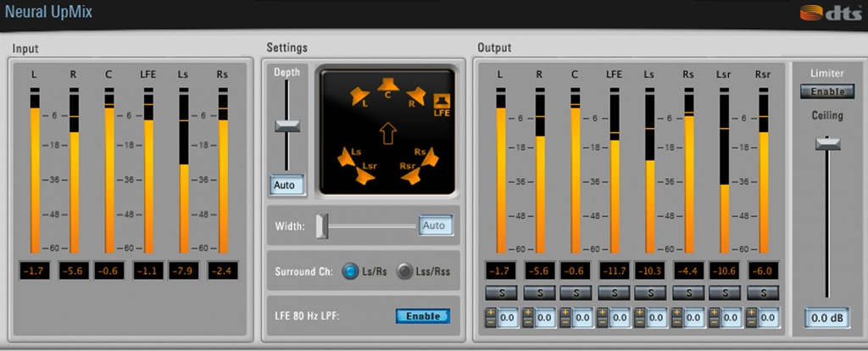The height and width of the screenshot is (351, 868).
Task: Click the Depth slider handle
Action: [287, 125]
